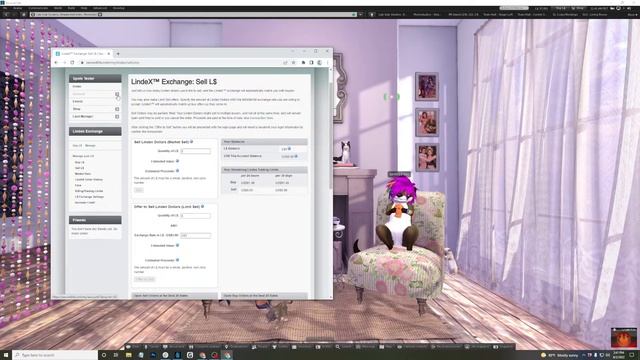Close the LindeX Exchange browser tab
Screen dimensions: 640x360
click(109, 53)
